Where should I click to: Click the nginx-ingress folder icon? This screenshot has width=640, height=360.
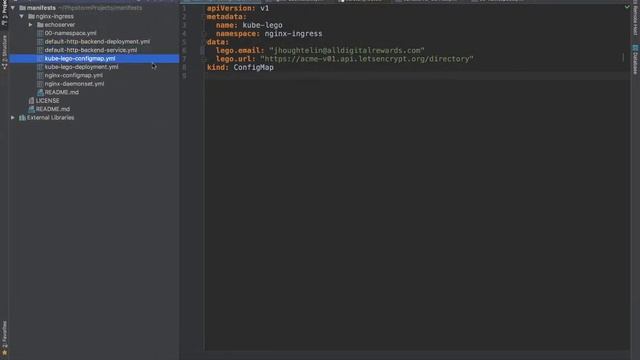tap(31, 16)
